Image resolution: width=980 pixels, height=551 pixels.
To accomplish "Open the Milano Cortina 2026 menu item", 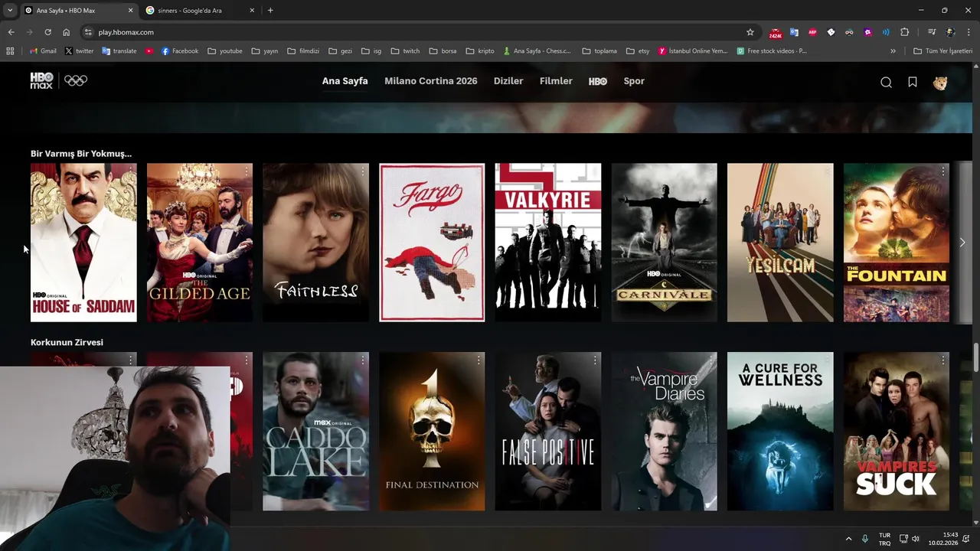I will 430,81.
